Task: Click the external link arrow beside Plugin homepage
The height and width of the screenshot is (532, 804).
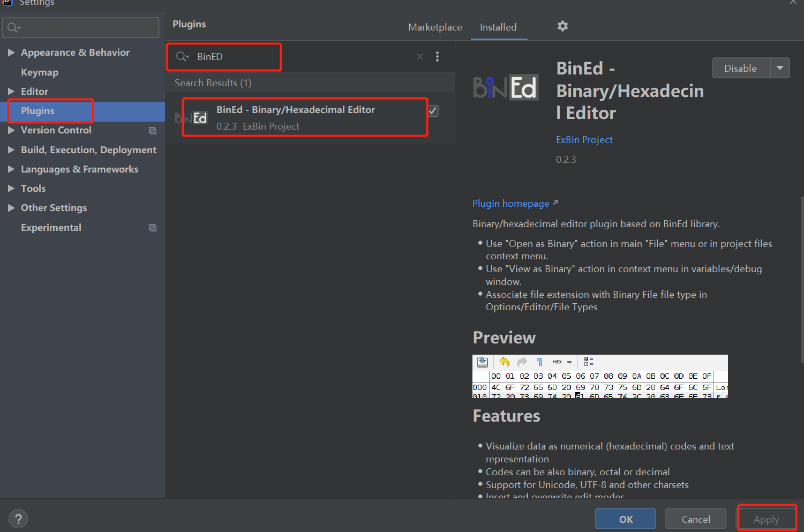Action: click(x=556, y=203)
